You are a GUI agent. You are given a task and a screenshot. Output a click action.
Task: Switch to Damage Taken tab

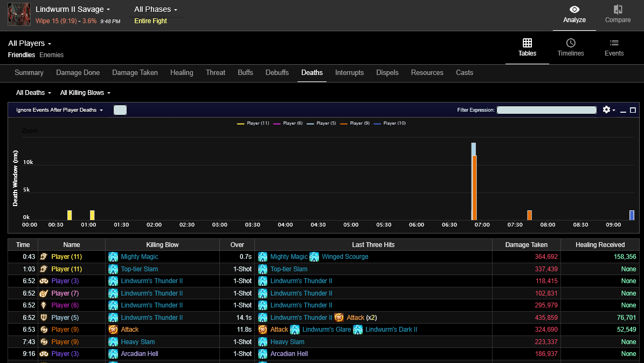[135, 73]
